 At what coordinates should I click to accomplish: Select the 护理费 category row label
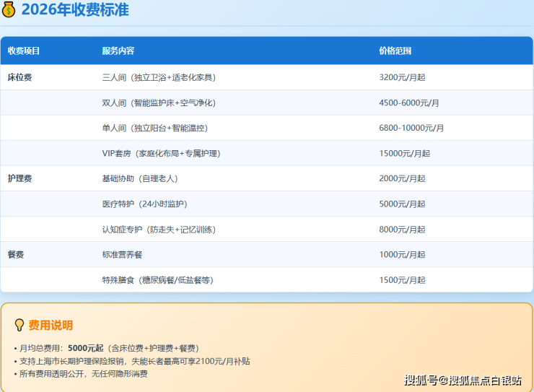[x=19, y=178]
